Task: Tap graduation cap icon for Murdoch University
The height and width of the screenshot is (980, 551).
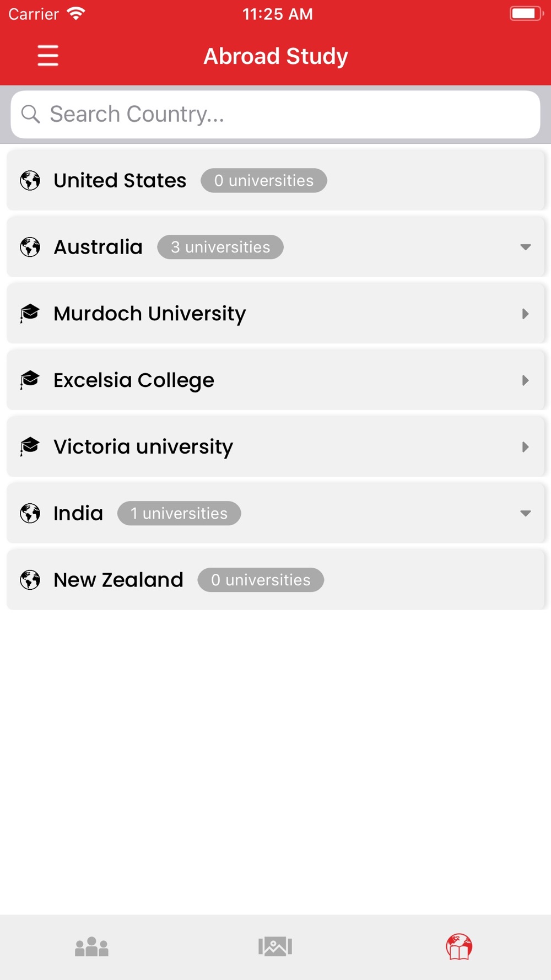Action: [x=30, y=313]
